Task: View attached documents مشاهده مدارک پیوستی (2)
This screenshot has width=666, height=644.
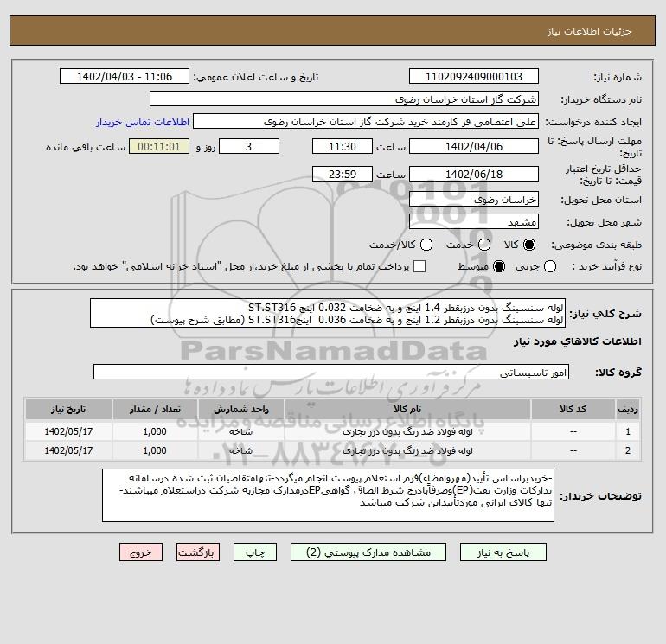Action: coord(368,552)
